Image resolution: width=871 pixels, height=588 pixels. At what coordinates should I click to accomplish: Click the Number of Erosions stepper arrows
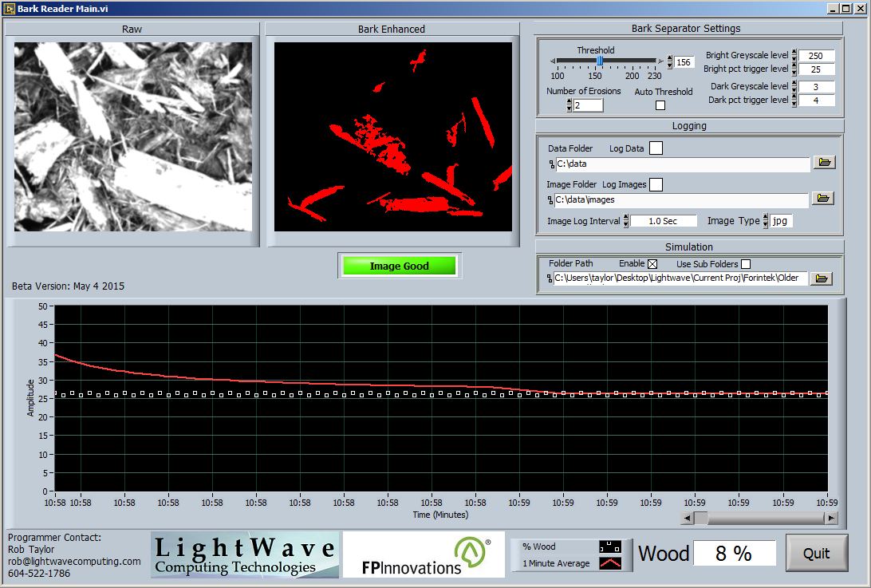point(569,105)
